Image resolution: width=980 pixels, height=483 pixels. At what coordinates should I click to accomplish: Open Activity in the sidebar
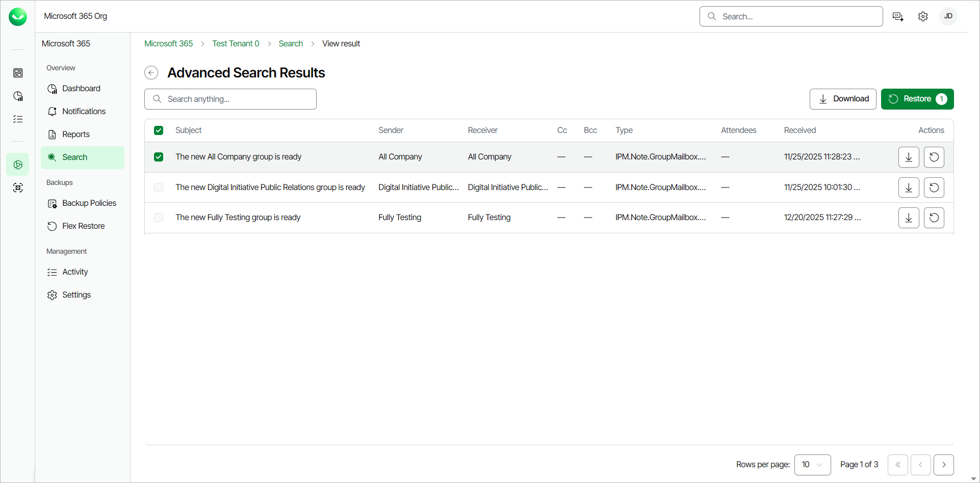coord(83,272)
